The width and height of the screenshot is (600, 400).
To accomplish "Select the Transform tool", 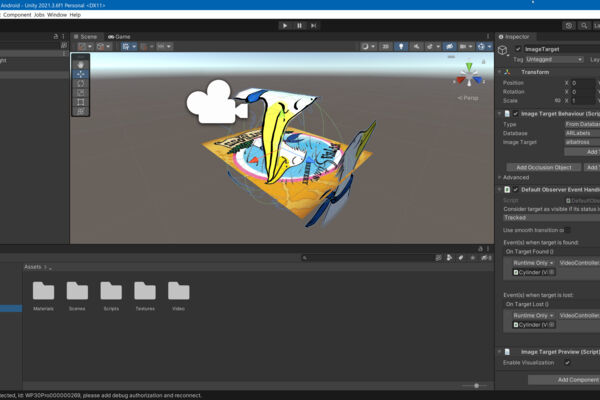I will click(x=80, y=111).
